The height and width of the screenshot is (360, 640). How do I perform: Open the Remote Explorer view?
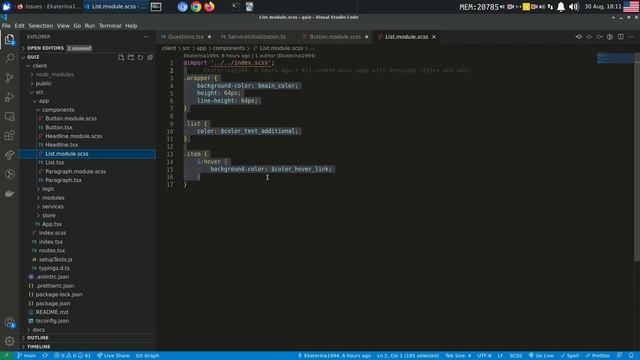tap(9, 116)
